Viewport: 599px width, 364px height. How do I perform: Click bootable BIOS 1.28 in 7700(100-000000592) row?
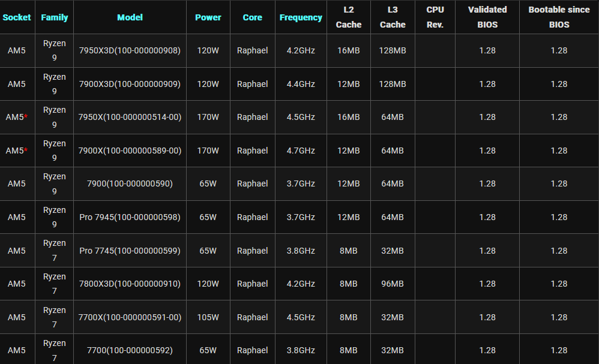tap(559, 351)
